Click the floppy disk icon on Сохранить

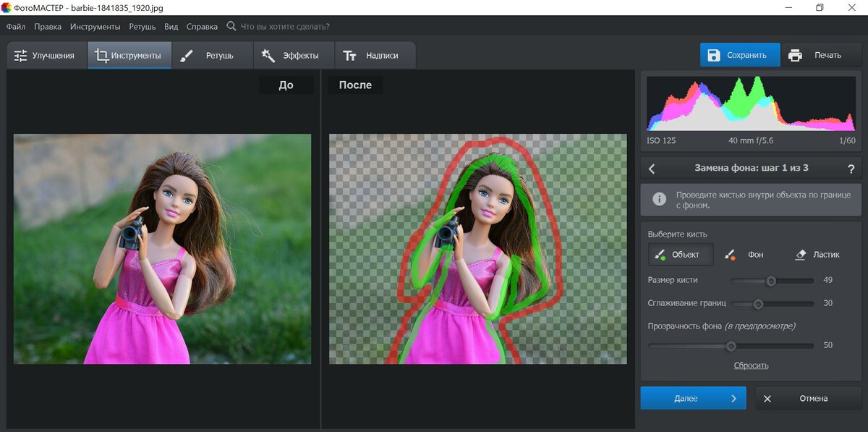pos(714,55)
